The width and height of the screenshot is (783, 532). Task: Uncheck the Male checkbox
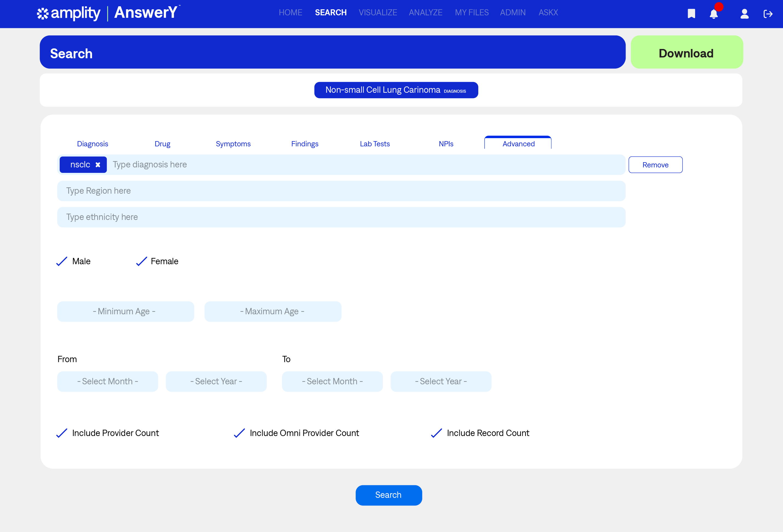(x=62, y=261)
